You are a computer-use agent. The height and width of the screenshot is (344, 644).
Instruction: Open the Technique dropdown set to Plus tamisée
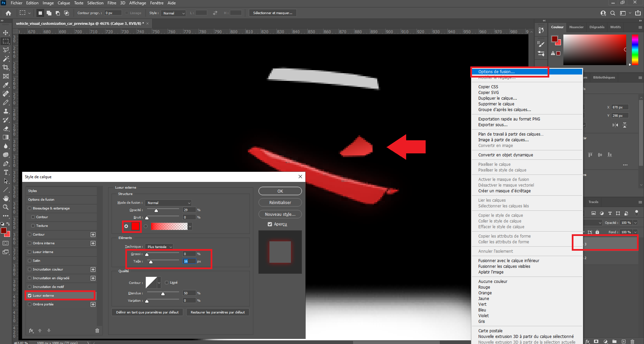159,247
